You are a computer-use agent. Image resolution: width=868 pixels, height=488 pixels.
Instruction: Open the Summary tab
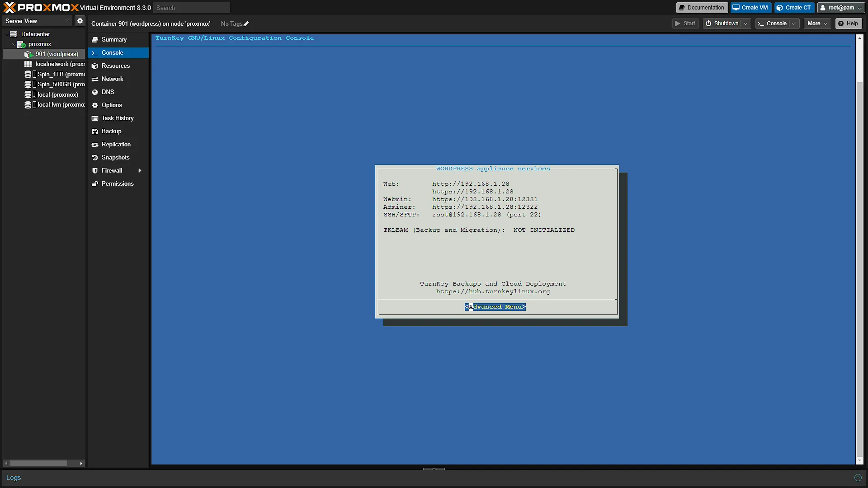tap(118, 40)
